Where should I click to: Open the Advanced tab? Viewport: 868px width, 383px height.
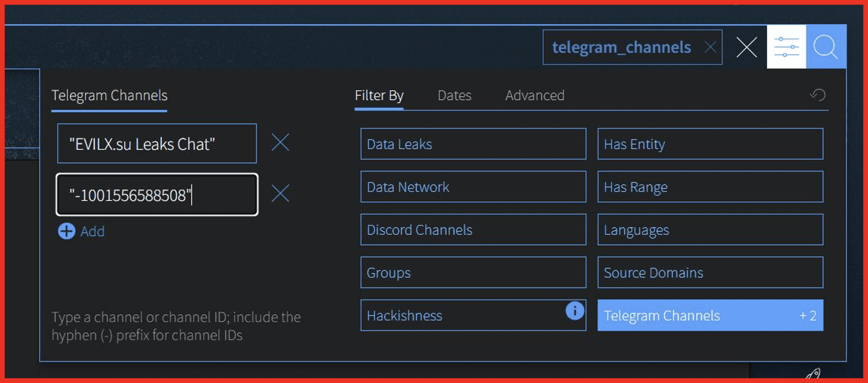tap(535, 95)
